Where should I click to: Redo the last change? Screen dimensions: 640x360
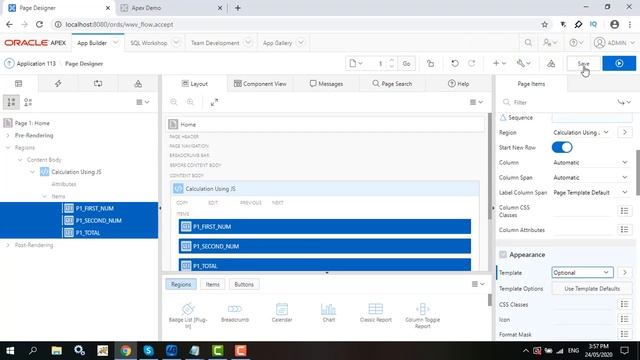click(x=472, y=64)
